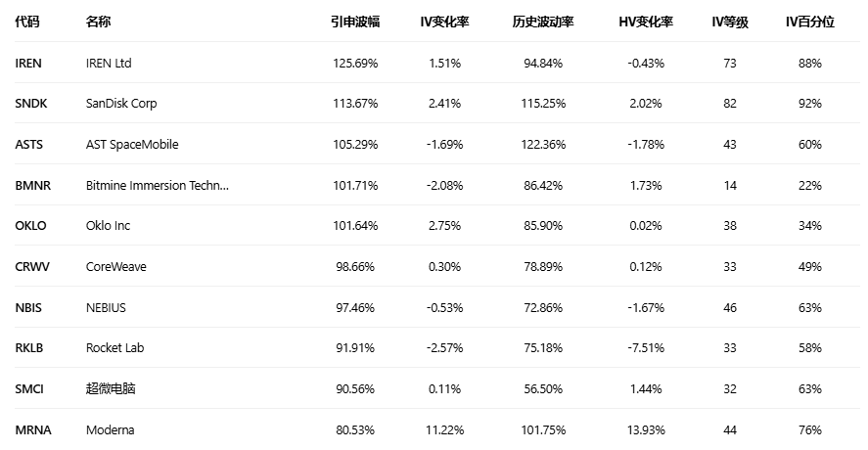Open the CoreWeave stock name

(115, 267)
